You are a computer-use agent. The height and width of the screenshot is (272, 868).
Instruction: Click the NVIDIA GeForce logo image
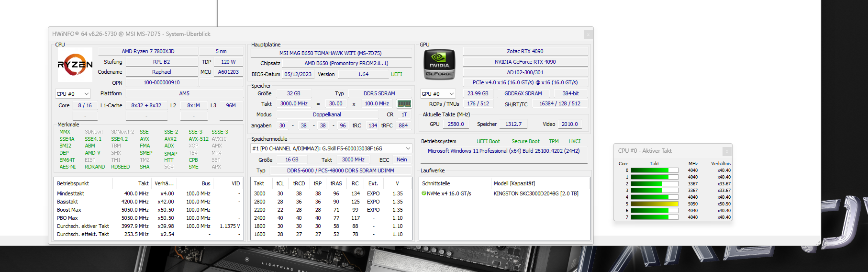(439, 65)
